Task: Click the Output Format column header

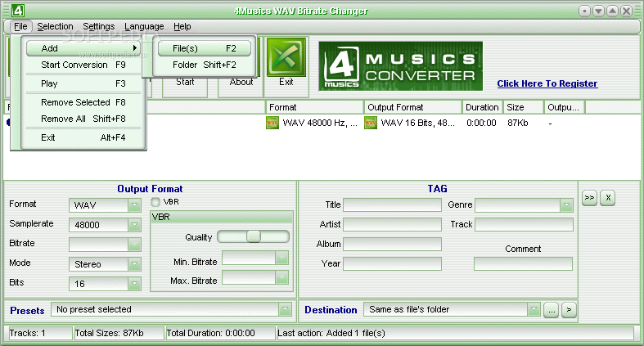Action: (412, 107)
